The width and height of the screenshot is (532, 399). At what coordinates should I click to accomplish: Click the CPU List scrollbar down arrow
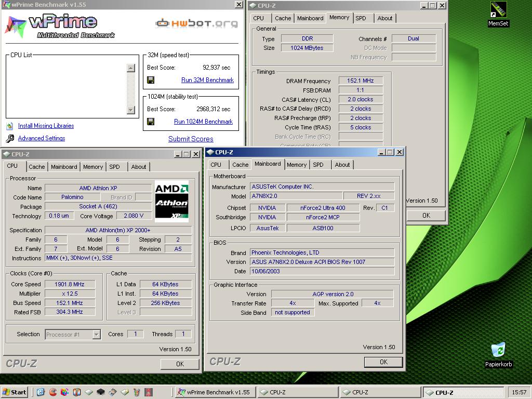tap(130, 110)
